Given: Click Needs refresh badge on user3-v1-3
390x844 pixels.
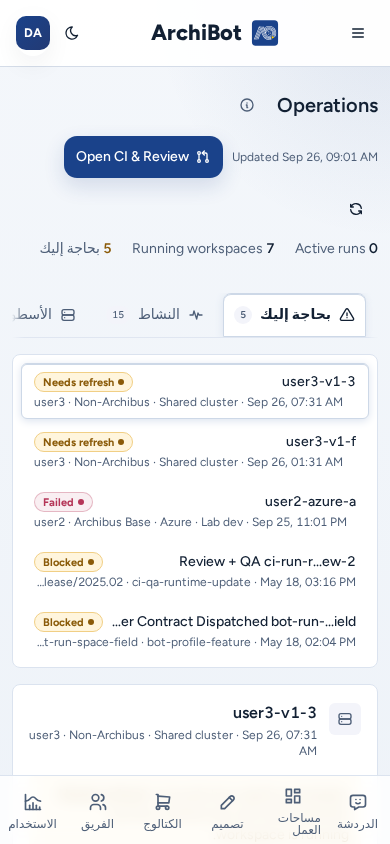Looking at the screenshot, I should click(83, 382).
